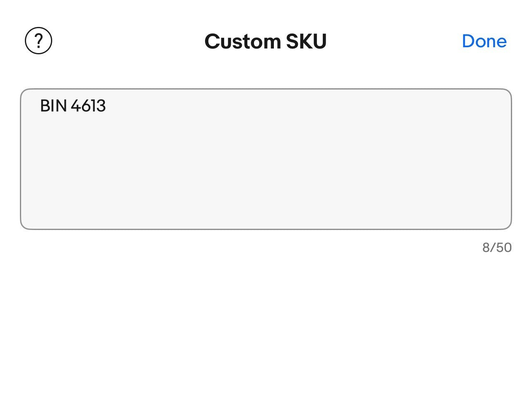Click the number "4613" in the SKU box
The image size is (532, 414).
point(88,106)
